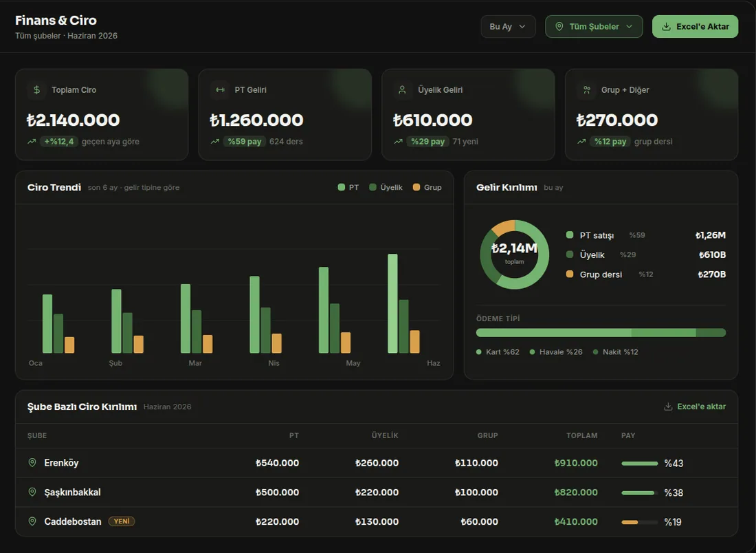Click the person icon on Üyelik Geliri card
756x553 pixels.
click(x=402, y=89)
